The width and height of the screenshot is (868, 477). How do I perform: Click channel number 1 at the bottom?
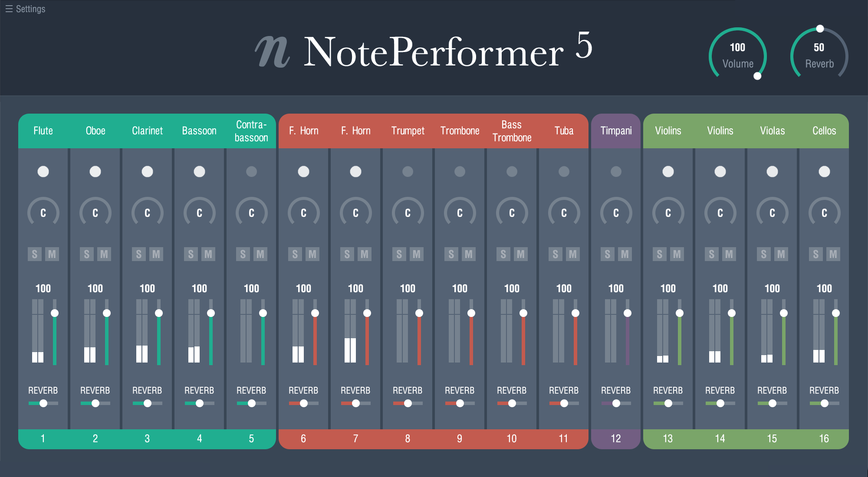coord(43,439)
